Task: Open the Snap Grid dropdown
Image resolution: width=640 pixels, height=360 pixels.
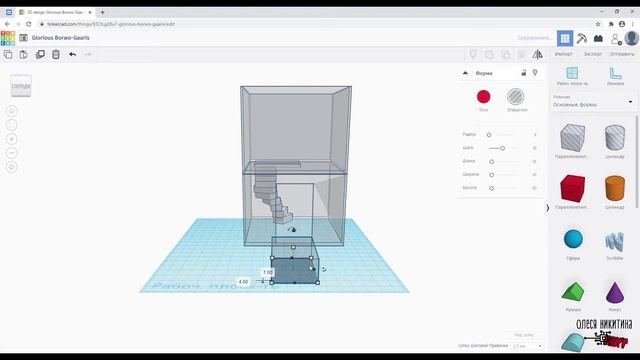Action: 528,346
